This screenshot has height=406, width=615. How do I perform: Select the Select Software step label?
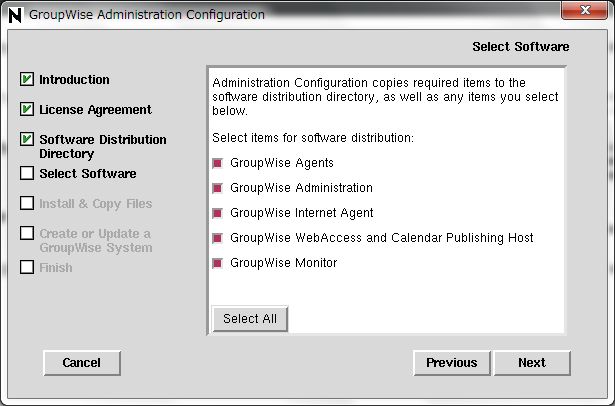pos(88,173)
